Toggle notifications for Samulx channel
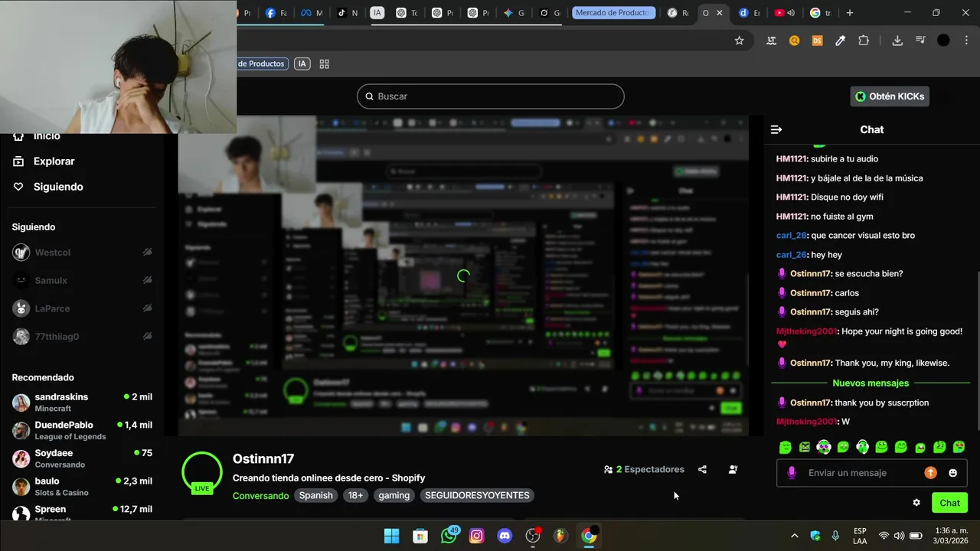The width and height of the screenshot is (980, 551). pos(147,280)
